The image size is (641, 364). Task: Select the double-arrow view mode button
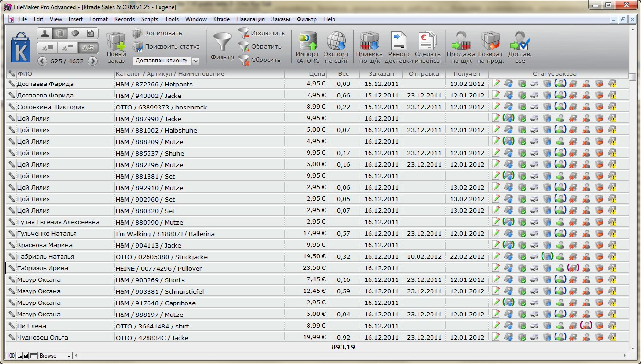click(88, 48)
